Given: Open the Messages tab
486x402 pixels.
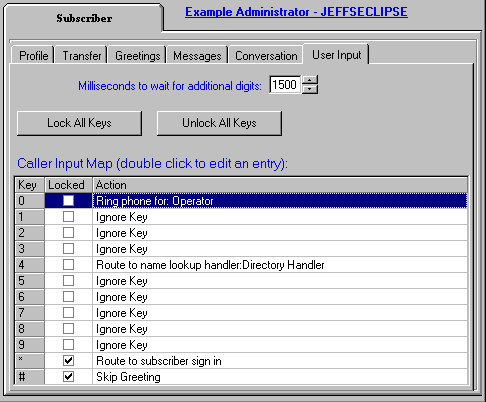Looking at the screenshot, I should [197, 55].
